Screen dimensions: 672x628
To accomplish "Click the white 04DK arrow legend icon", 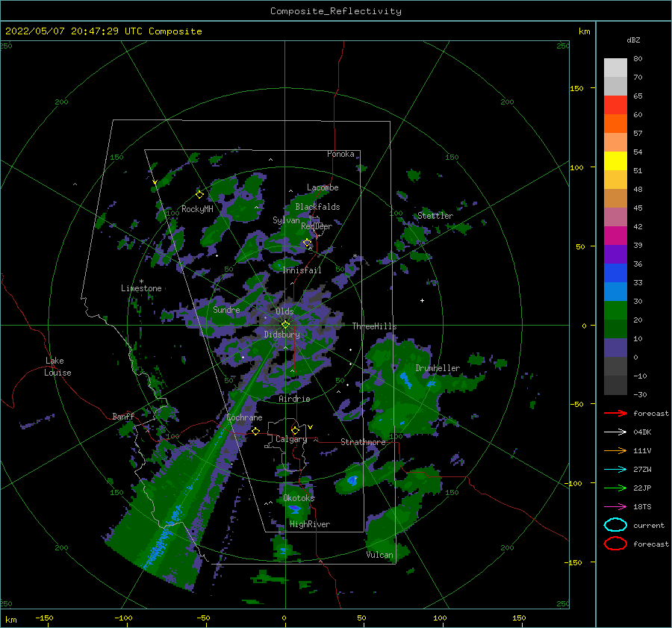I will tap(615, 432).
